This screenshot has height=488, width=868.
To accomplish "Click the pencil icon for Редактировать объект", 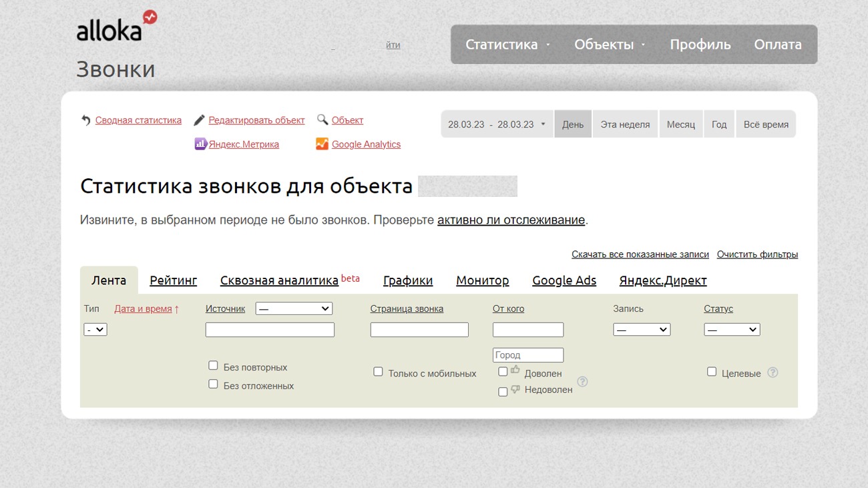I will click(x=199, y=121).
